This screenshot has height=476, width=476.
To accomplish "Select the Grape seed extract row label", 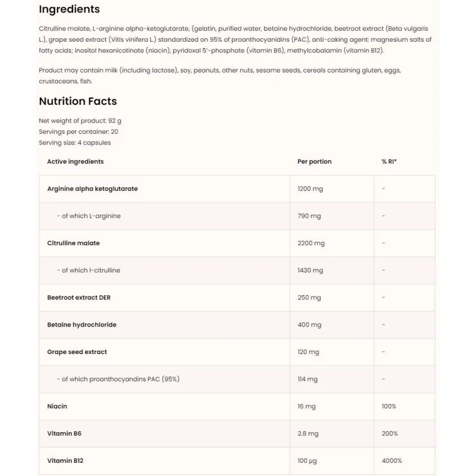I will [77, 352].
